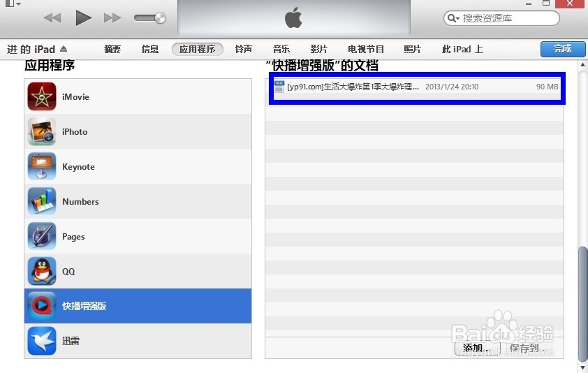Click the Apple logo status display

coord(293,17)
